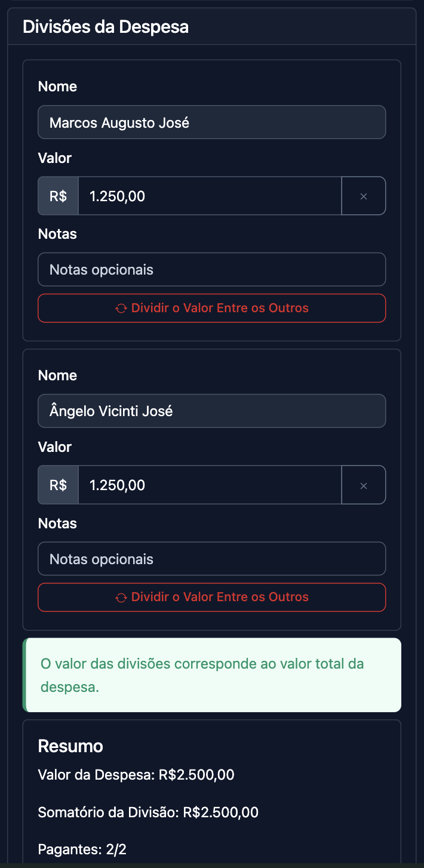Click the × icon to clear Marcos' valor
Screen dimensions: 424x868
click(x=363, y=195)
